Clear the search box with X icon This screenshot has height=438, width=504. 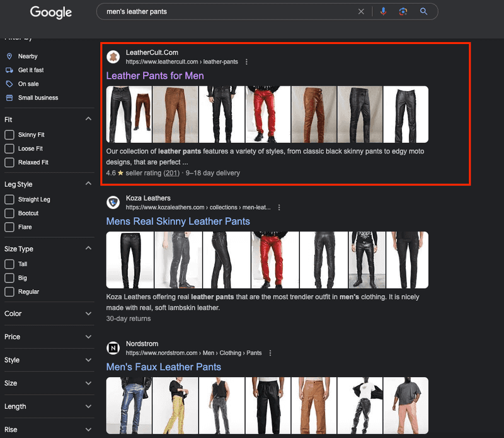click(x=361, y=11)
